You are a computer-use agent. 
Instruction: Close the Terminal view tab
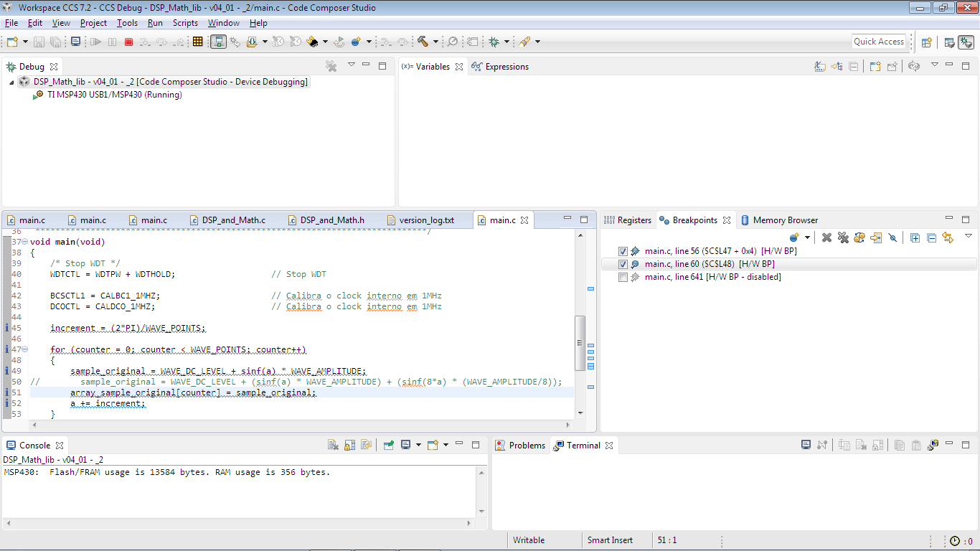609,446
